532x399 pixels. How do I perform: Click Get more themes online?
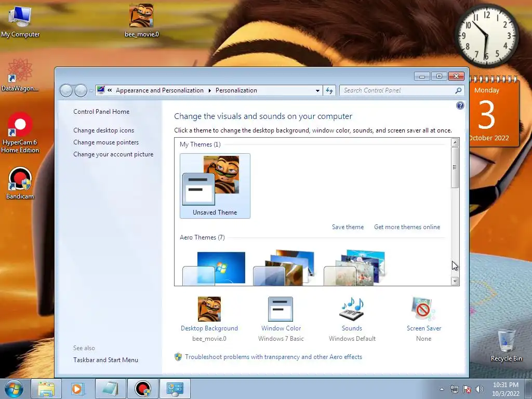407,227
